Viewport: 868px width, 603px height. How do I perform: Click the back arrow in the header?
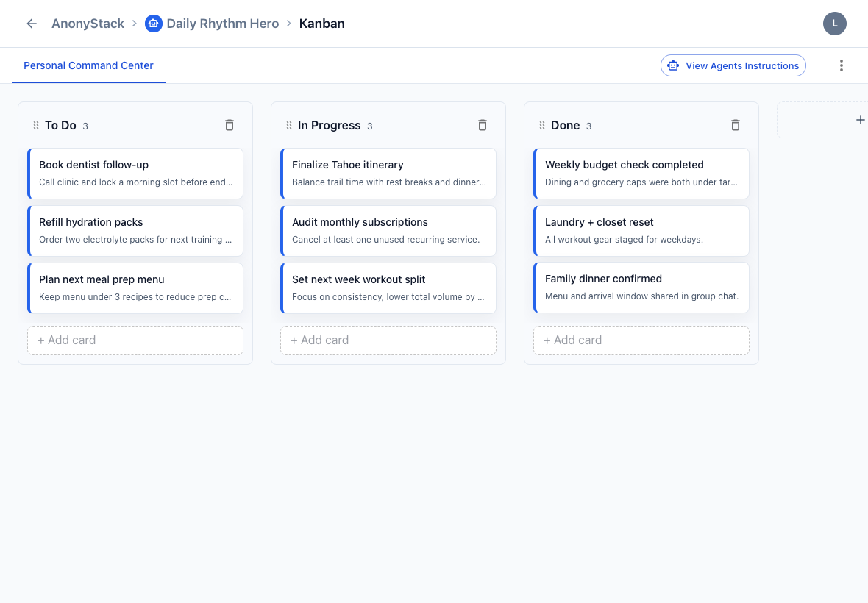(31, 23)
